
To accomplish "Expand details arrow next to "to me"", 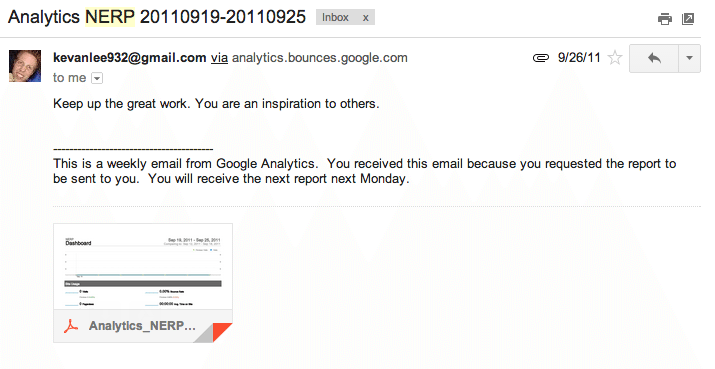I will (97, 78).
